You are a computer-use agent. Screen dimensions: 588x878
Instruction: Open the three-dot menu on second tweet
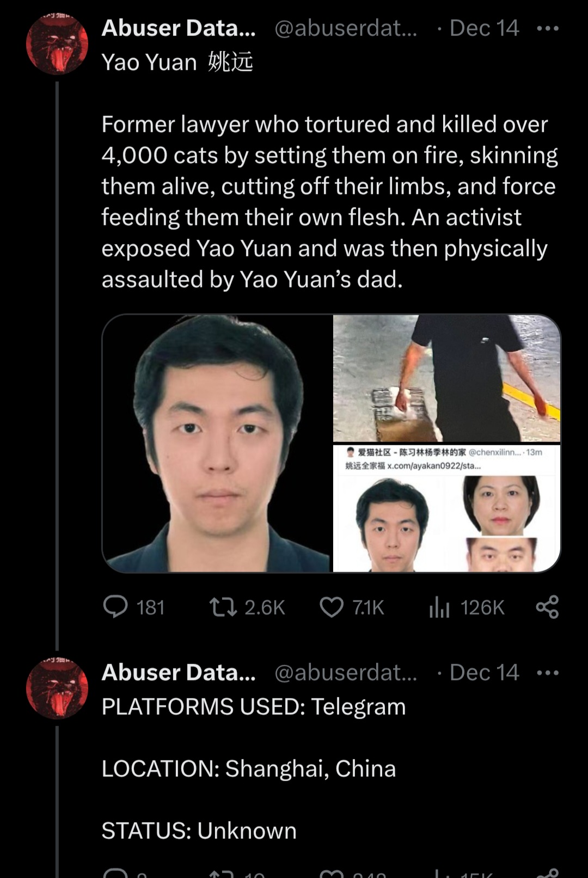point(547,673)
